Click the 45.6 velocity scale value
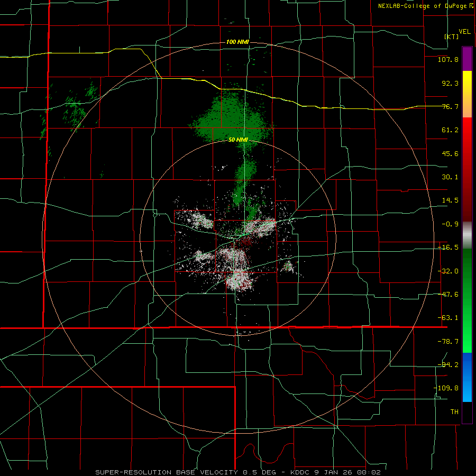 point(450,153)
